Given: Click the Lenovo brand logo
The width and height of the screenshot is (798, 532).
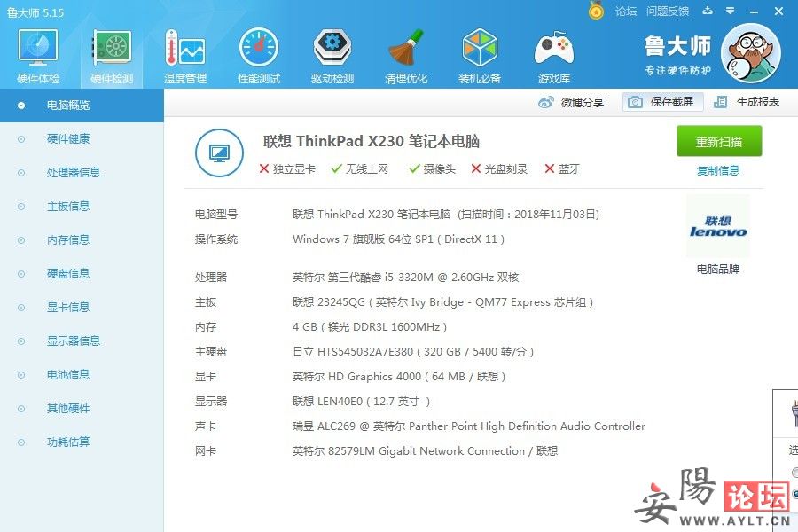Looking at the screenshot, I should (x=717, y=227).
